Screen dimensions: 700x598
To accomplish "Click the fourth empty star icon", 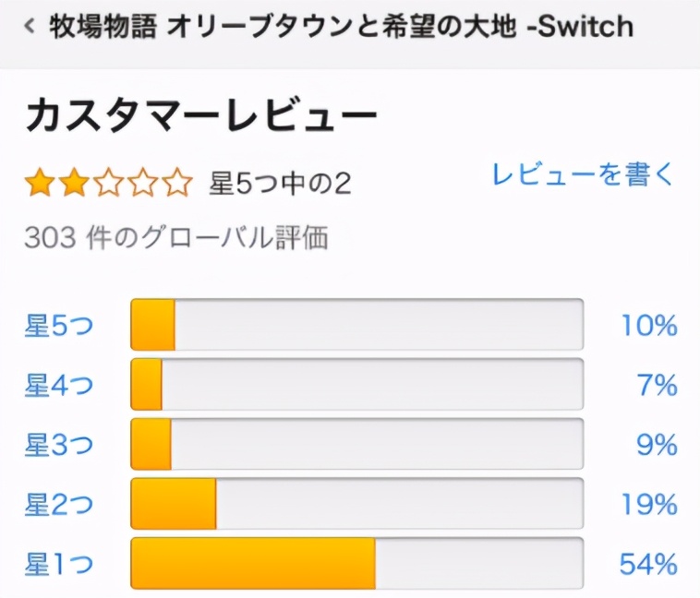I will [x=142, y=184].
